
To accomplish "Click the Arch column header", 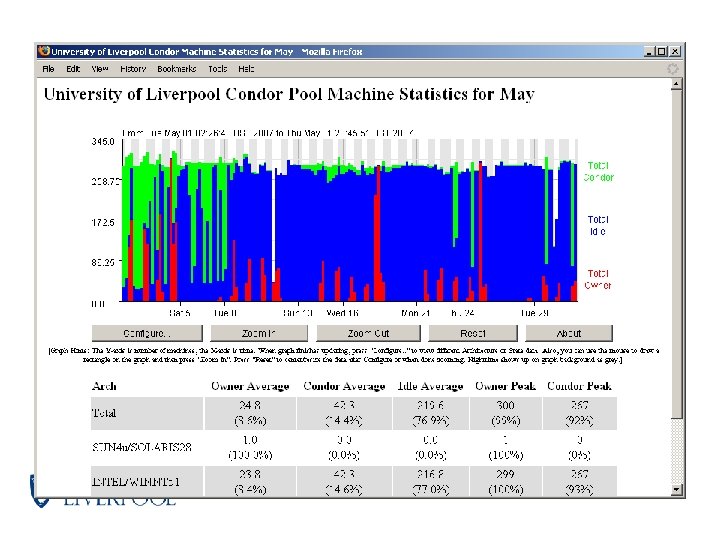I will point(104,386).
